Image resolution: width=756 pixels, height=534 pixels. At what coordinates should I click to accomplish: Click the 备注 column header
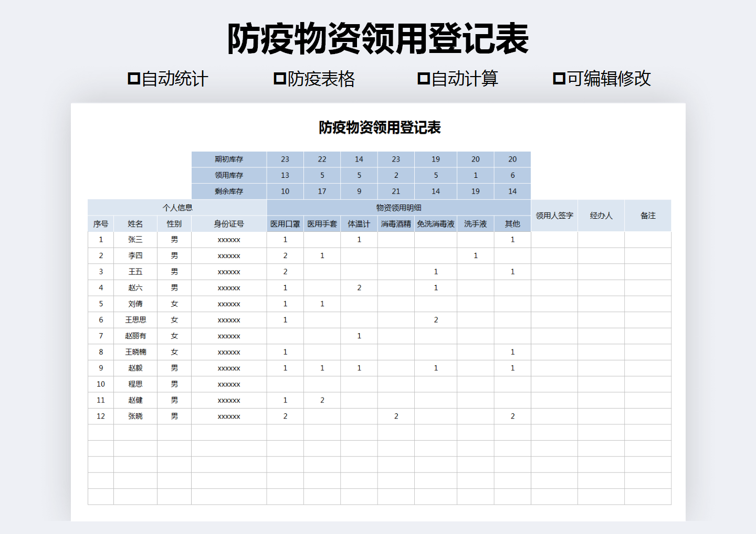[x=647, y=215]
